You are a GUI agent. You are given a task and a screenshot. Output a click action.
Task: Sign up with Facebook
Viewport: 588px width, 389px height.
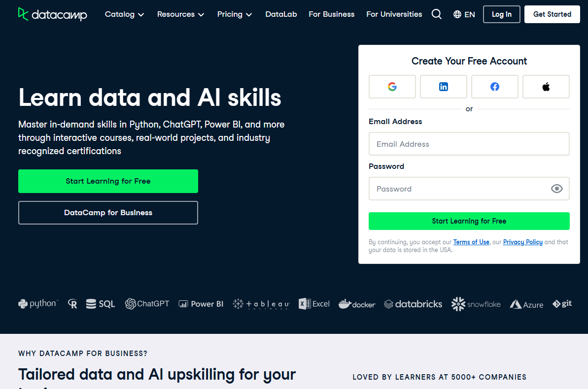[x=494, y=86]
